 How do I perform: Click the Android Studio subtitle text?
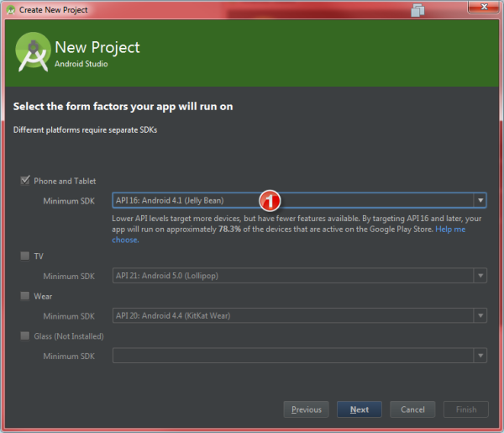click(x=81, y=64)
